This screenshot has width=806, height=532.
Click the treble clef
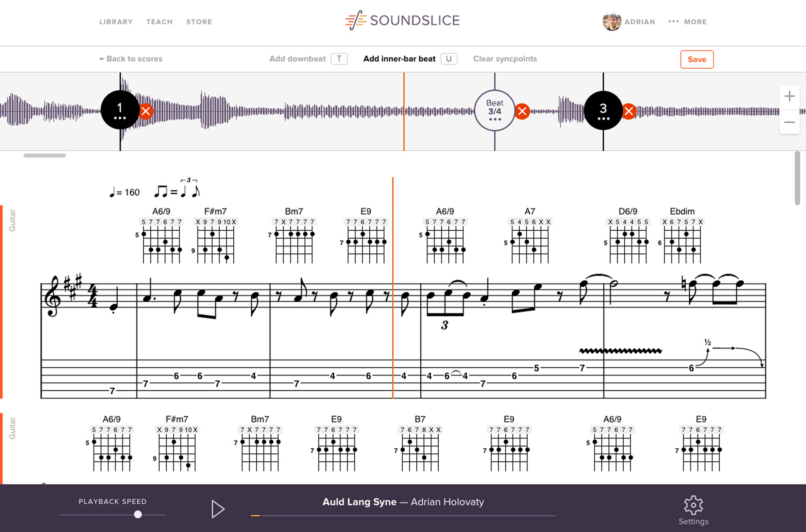[x=53, y=296]
